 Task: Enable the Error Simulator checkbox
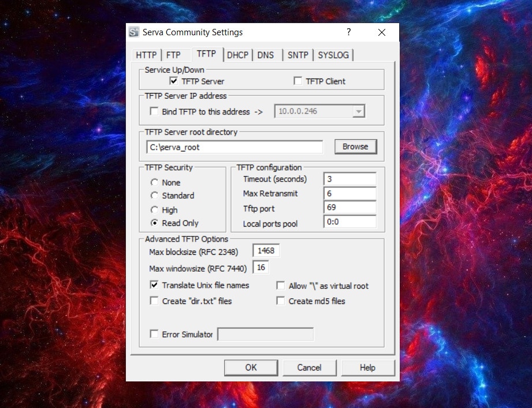154,334
